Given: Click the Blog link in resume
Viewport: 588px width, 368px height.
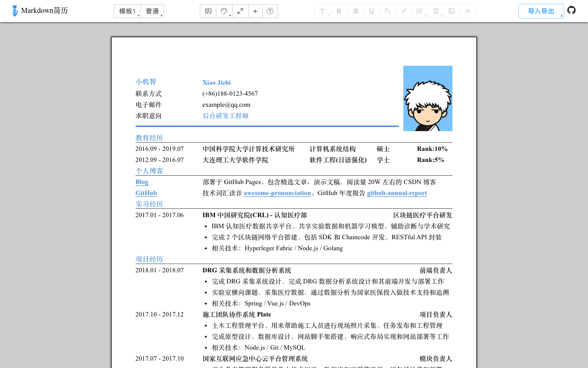Looking at the screenshot, I should [142, 182].
